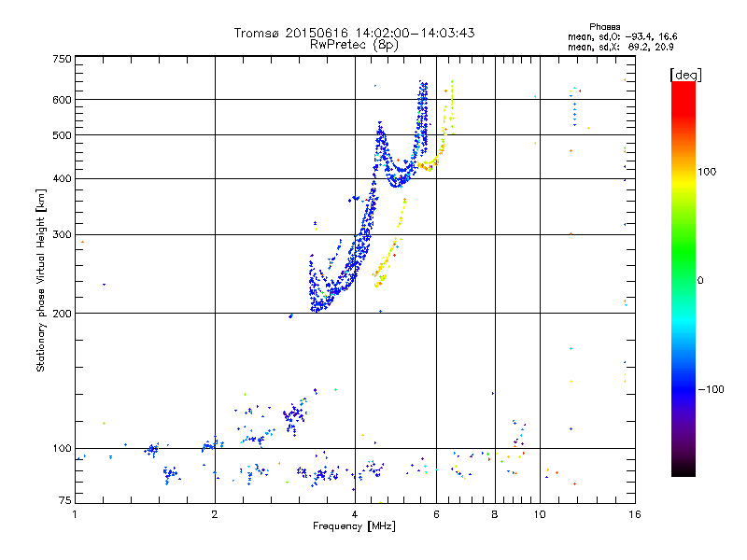Click the y-axis tick label '500'

pos(62,135)
